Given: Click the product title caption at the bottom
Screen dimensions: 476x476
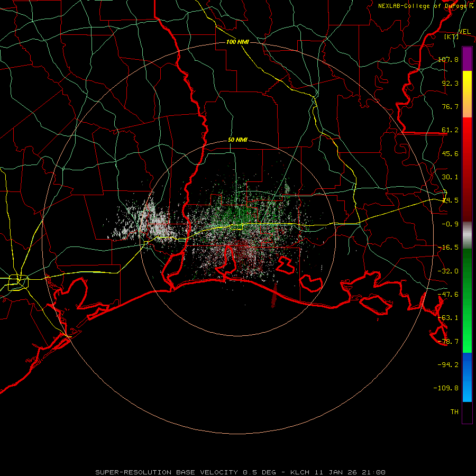Looking at the screenshot, I should point(241,472).
